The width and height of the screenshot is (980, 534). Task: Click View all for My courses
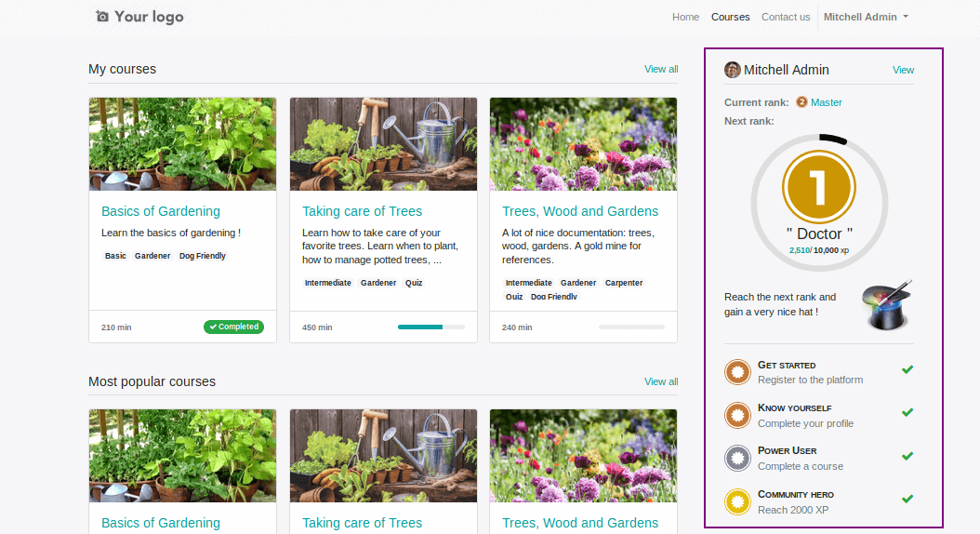tap(661, 69)
